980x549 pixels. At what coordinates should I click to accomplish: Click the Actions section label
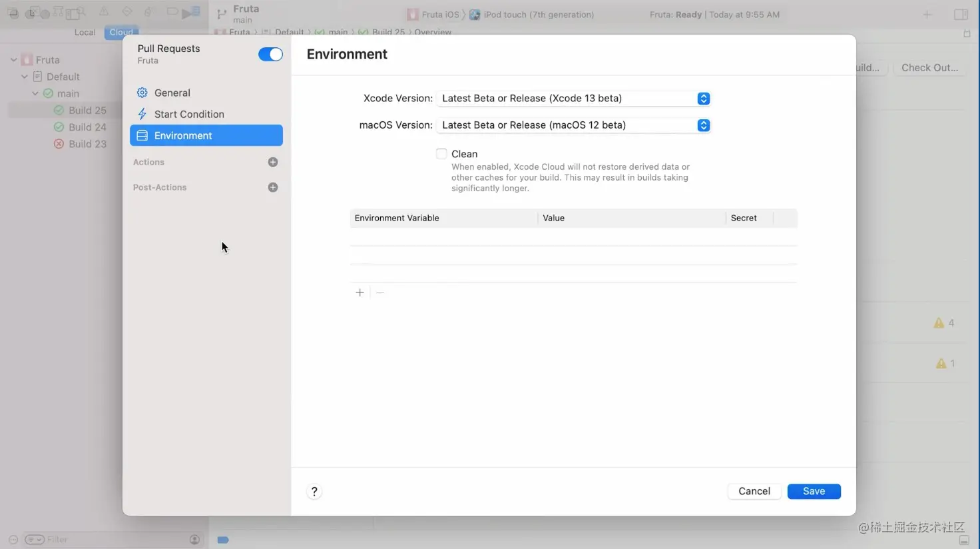pos(148,162)
